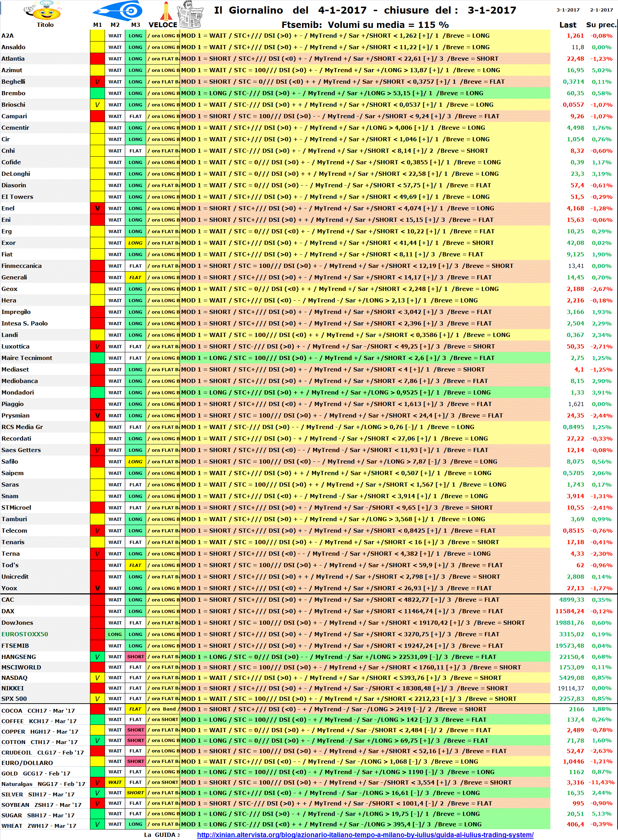The image size is (618, 840).
Task: Select the WHEAT ZWH17 row title
Action: click(38, 826)
